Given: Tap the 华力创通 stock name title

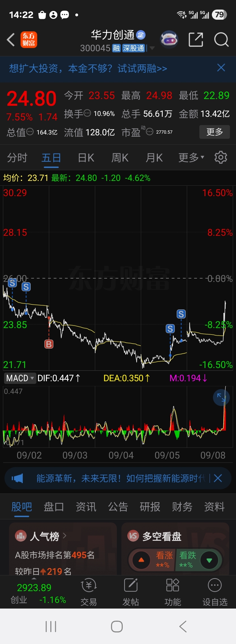Looking at the screenshot, I should (x=113, y=35).
